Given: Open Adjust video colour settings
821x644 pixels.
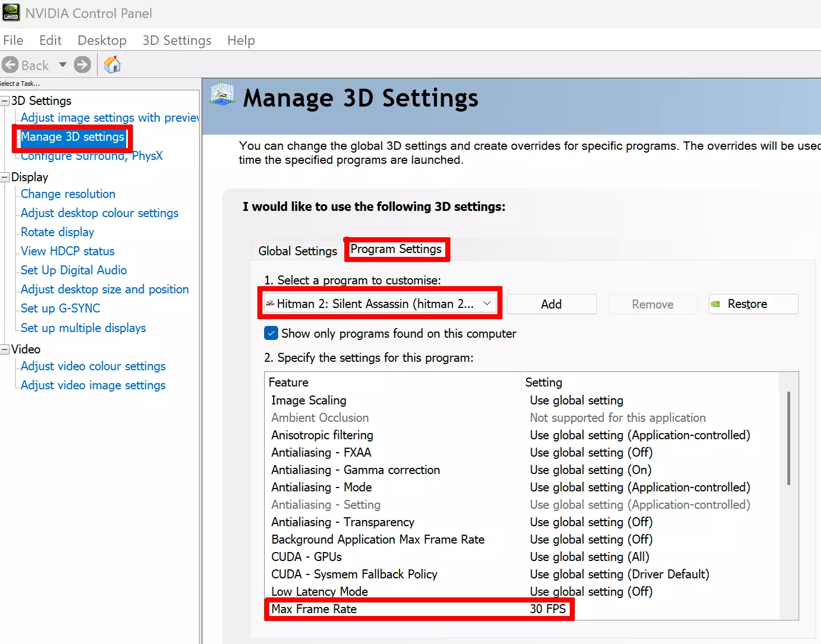Looking at the screenshot, I should (x=93, y=366).
